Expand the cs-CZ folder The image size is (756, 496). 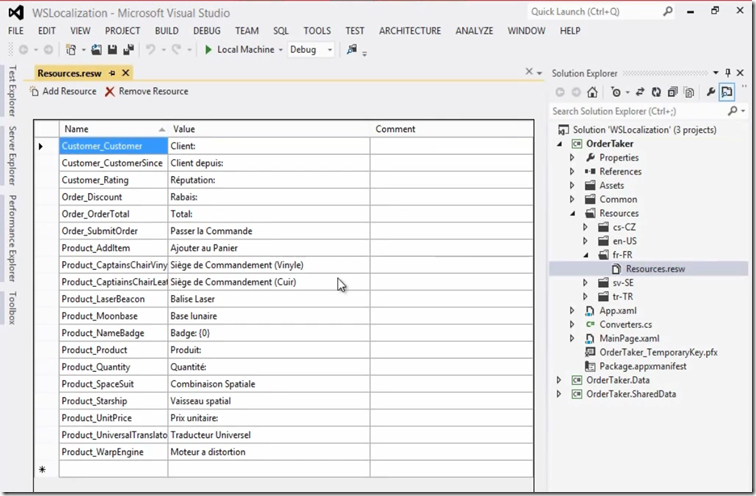585,227
